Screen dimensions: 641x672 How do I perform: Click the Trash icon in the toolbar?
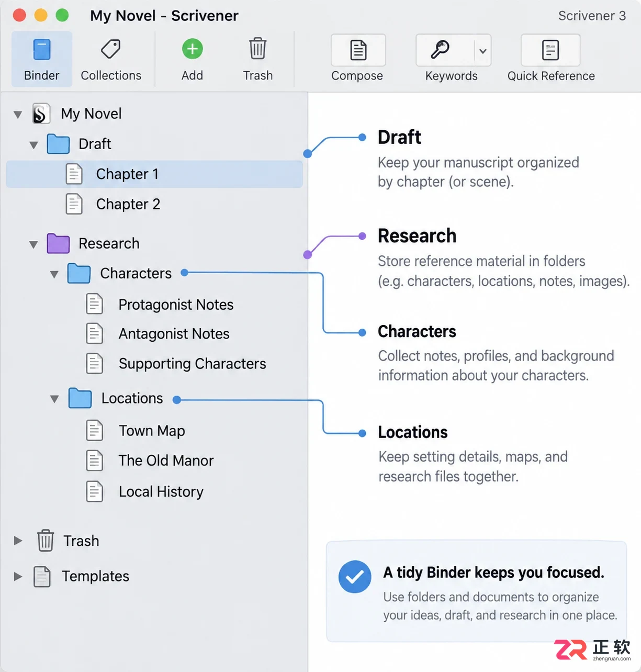pos(257,49)
